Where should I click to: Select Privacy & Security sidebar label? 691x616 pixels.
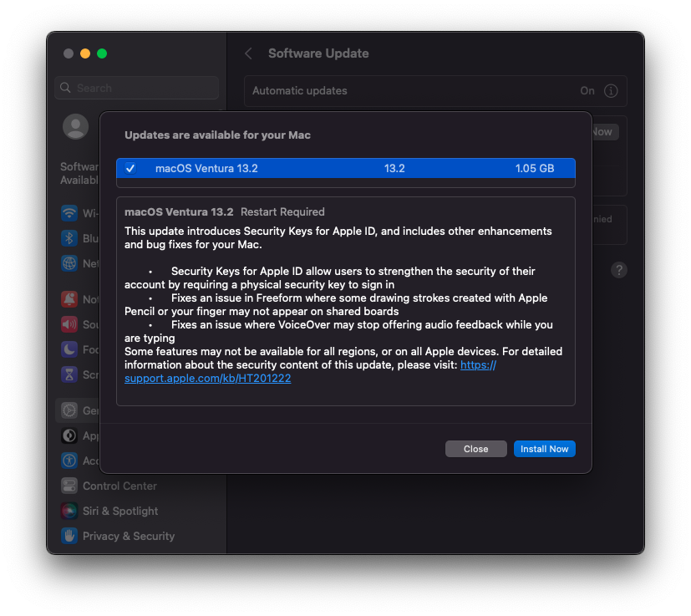(x=129, y=537)
